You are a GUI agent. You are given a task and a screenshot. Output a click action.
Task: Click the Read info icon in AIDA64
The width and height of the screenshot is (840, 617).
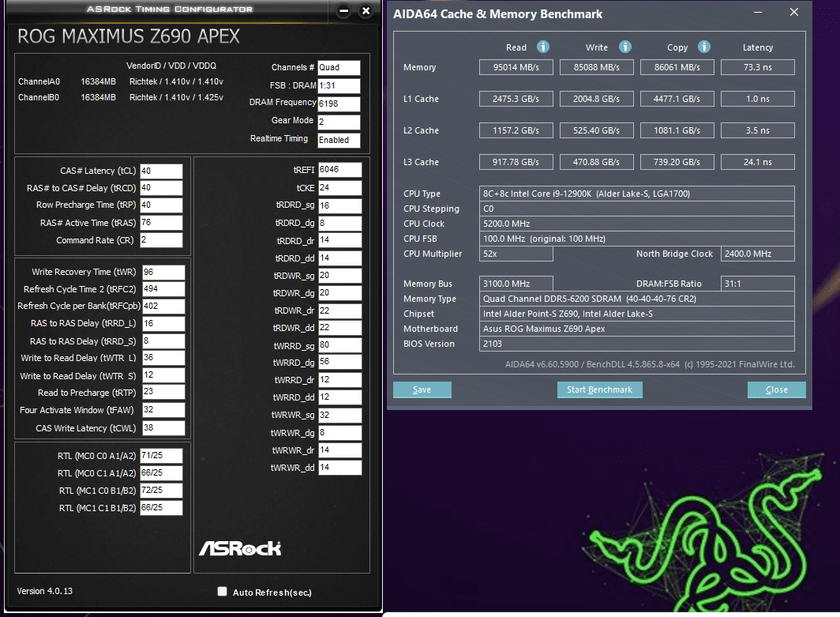pyautogui.click(x=542, y=47)
